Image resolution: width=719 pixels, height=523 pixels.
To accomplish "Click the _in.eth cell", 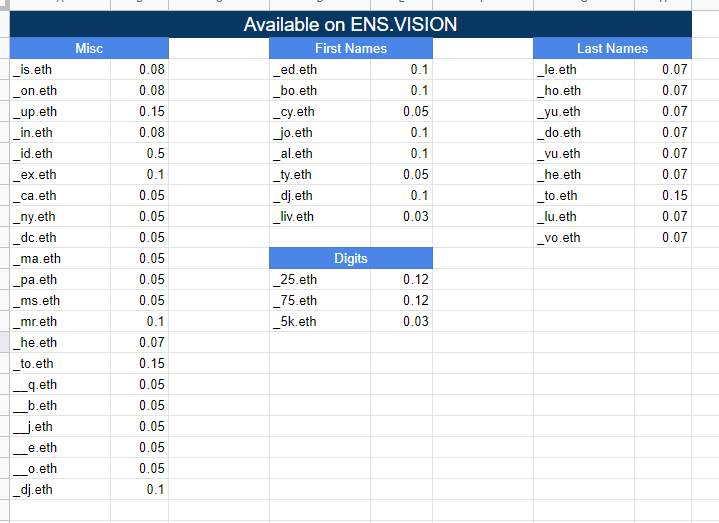I will [60, 132].
